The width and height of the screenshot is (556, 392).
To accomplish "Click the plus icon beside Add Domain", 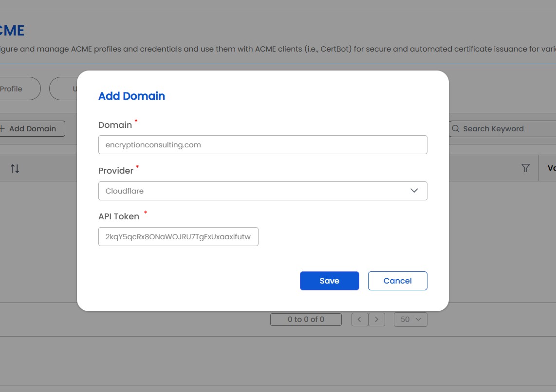I will tap(2, 129).
